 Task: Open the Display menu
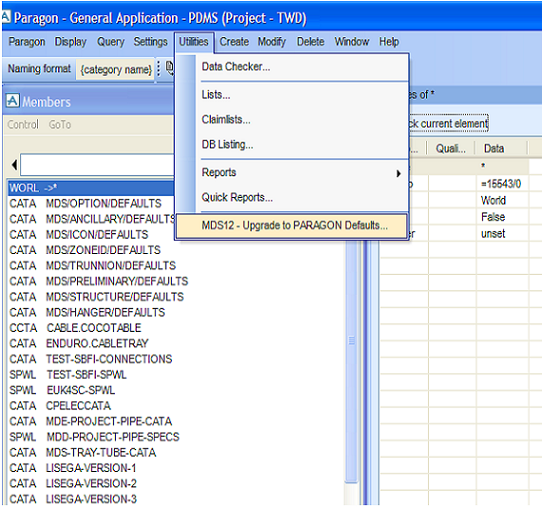pos(71,42)
